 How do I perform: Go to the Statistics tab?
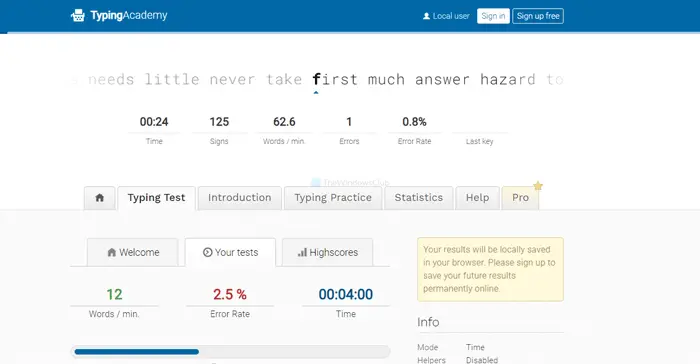[419, 198]
